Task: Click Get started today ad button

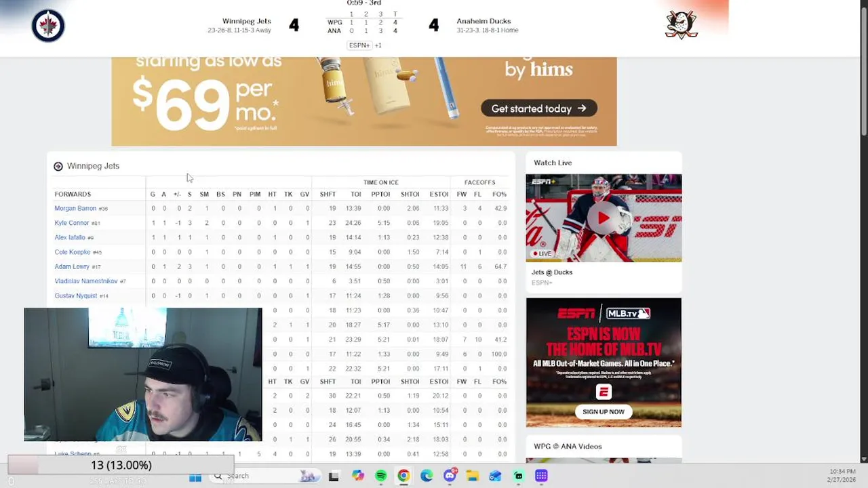Action: pos(539,108)
